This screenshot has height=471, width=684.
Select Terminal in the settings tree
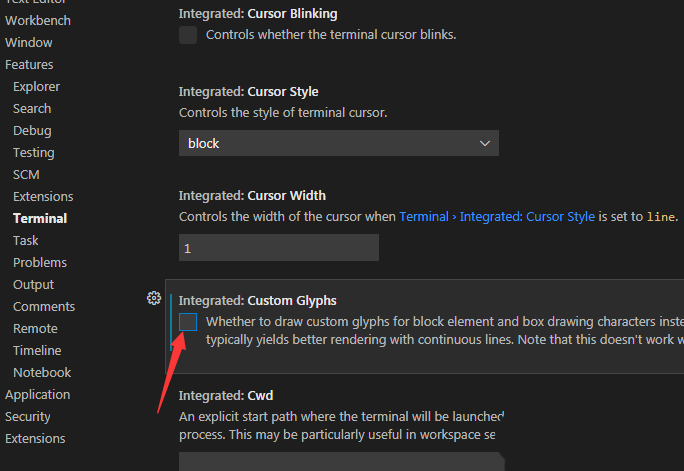pyautogui.click(x=40, y=218)
